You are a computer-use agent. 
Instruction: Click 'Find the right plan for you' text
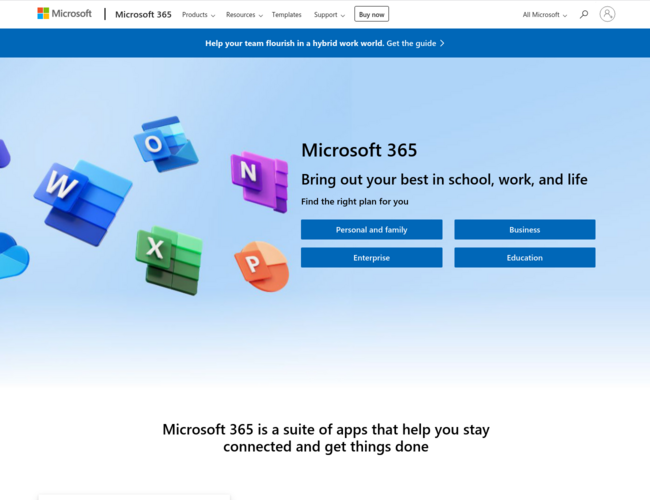pyautogui.click(x=354, y=201)
